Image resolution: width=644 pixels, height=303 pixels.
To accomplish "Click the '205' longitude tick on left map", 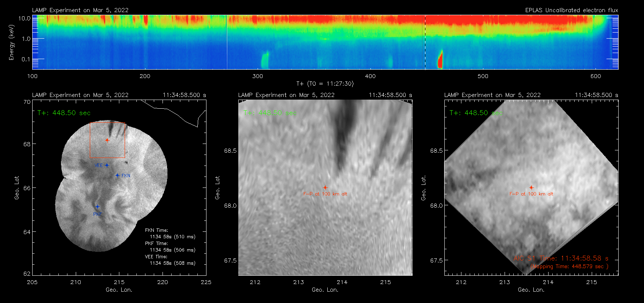I will pyautogui.click(x=32, y=282).
